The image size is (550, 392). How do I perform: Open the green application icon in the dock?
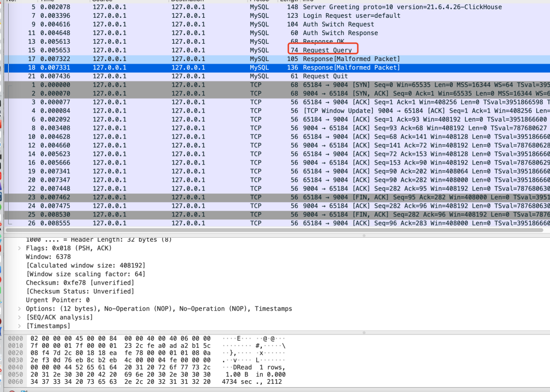[x=3, y=207]
